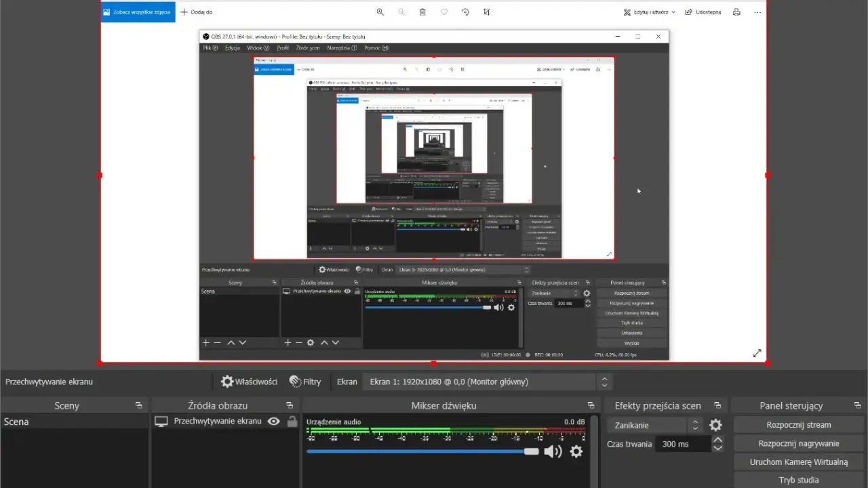Image resolution: width=868 pixels, height=488 pixels.
Task: Undock the Panel sterujący in bottom OBS
Action: [858, 405]
